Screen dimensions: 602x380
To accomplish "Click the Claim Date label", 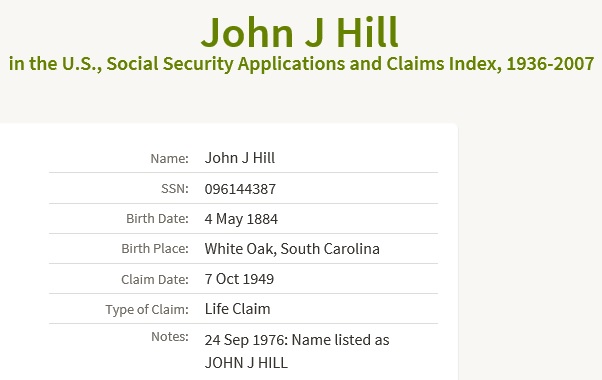I will [155, 279].
